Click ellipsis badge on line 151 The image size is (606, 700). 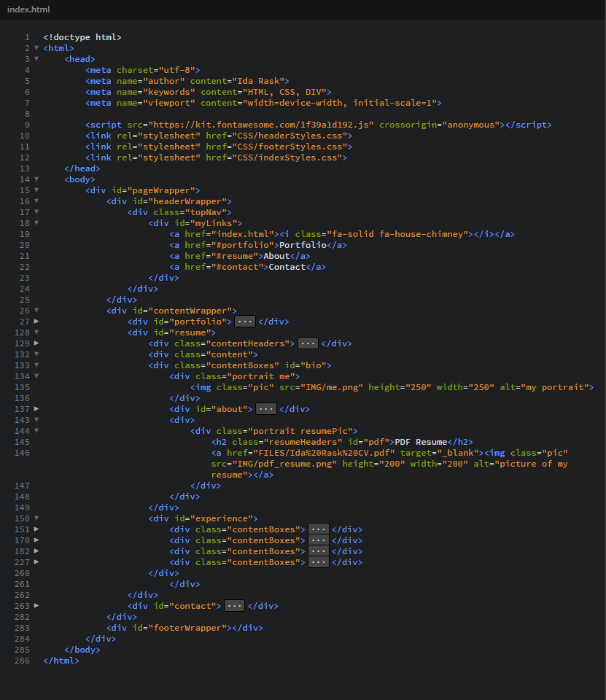tap(319, 529)
